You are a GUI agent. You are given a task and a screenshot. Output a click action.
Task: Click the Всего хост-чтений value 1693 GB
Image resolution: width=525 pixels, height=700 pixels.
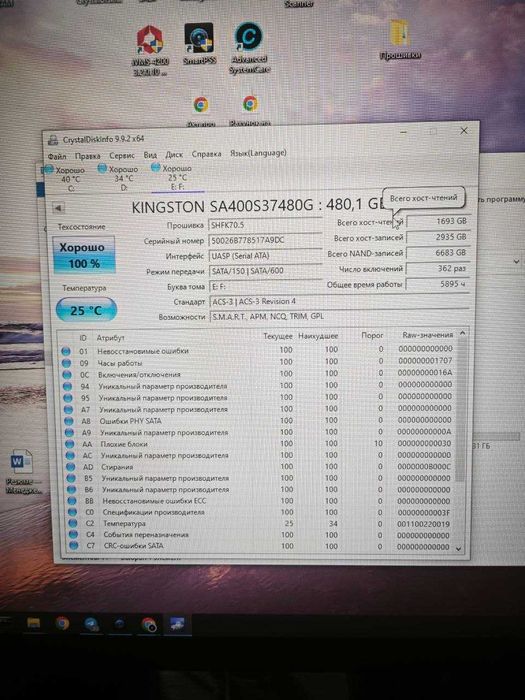438,221
